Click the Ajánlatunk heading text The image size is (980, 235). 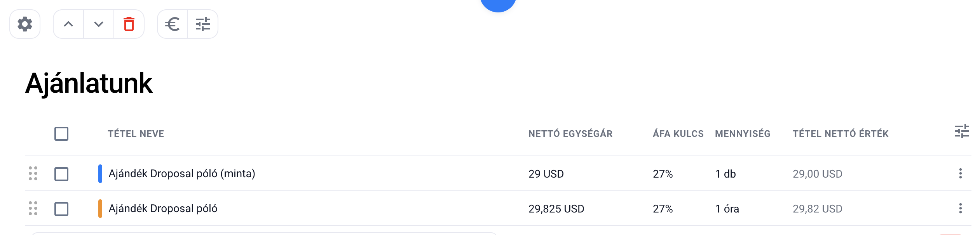point(89,83)
